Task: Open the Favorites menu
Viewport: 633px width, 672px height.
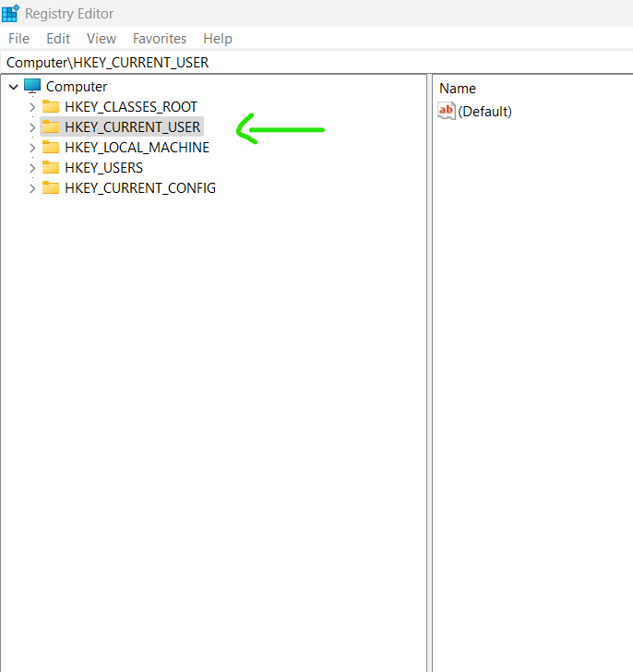Action: [160, 39]
